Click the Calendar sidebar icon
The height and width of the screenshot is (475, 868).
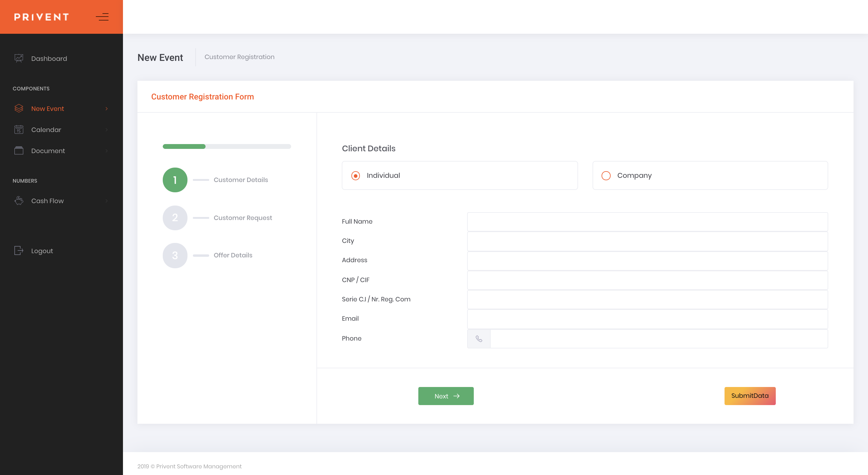tap(19, 130)
